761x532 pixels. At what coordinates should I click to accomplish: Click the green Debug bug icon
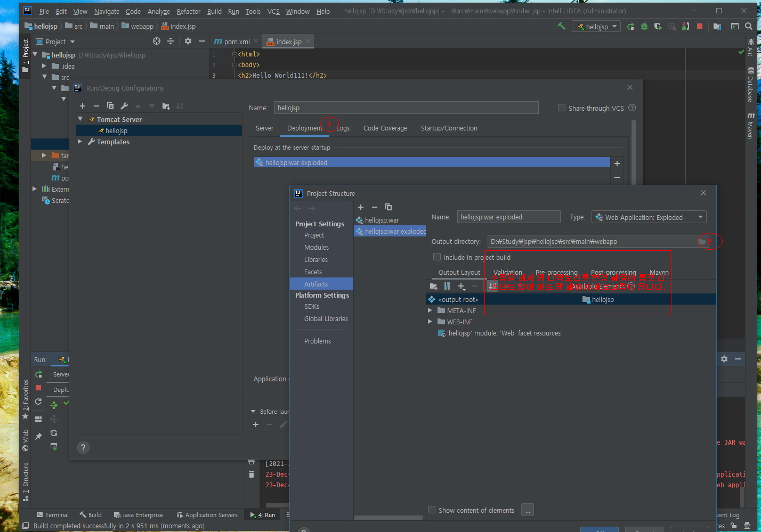coord(644,26)
